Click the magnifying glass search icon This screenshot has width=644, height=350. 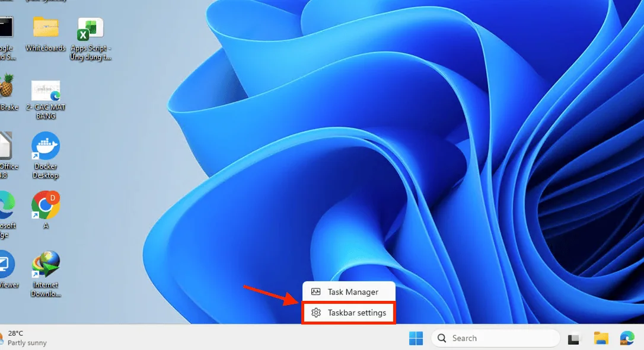[442, 338]
